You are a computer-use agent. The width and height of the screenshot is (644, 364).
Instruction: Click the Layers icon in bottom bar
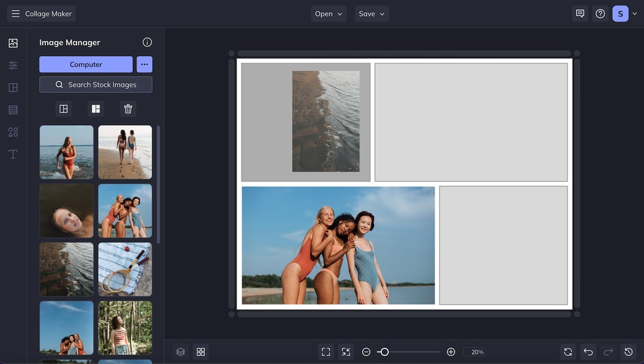(181, 352)
